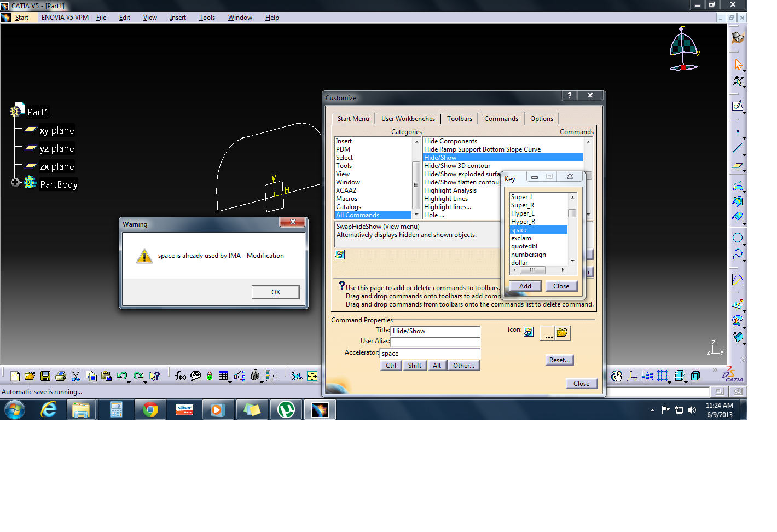Select the Line tool icon
This screenshot has height=532, width=777.
click(x=738, y=148)
